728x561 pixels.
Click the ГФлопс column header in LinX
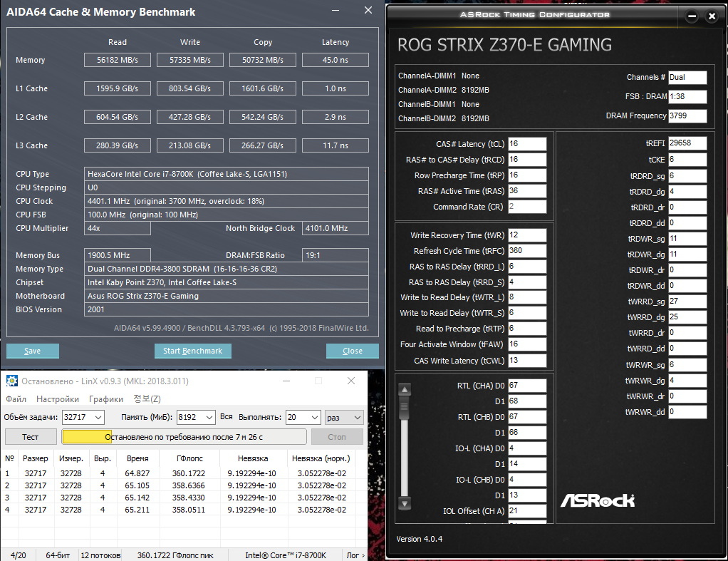coord(189,458)
